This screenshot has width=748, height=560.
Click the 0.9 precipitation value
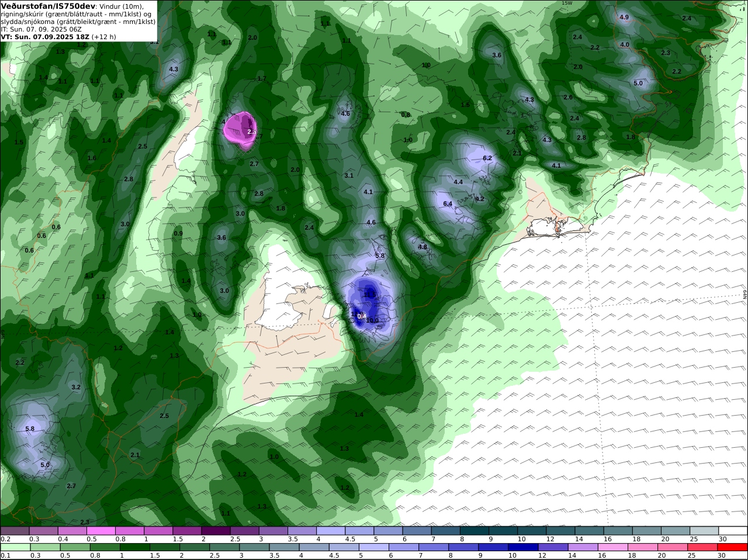pyautogui.click(x=178, y=234)
